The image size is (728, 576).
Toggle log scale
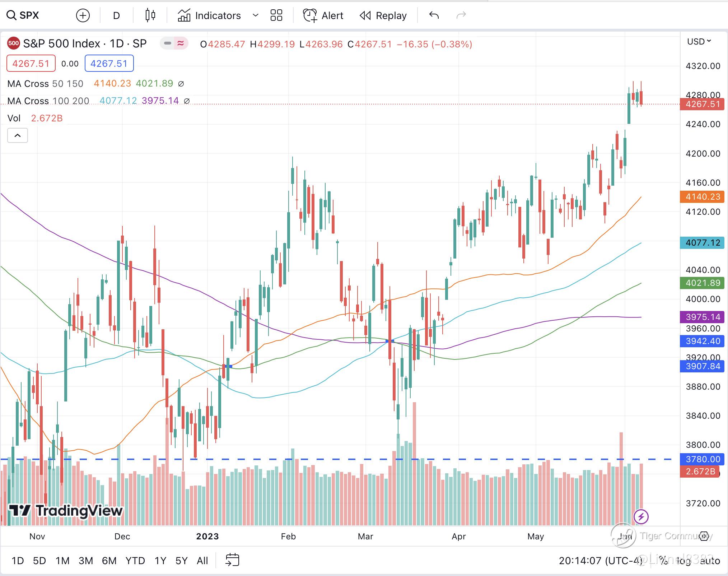coord(684,561)
